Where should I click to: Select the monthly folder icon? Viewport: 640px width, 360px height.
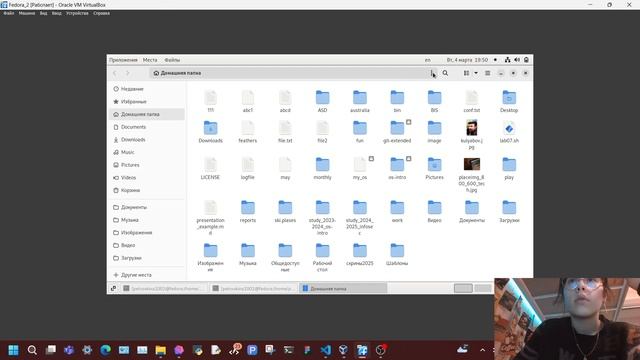pyautogui.click(x=322, y=165)
